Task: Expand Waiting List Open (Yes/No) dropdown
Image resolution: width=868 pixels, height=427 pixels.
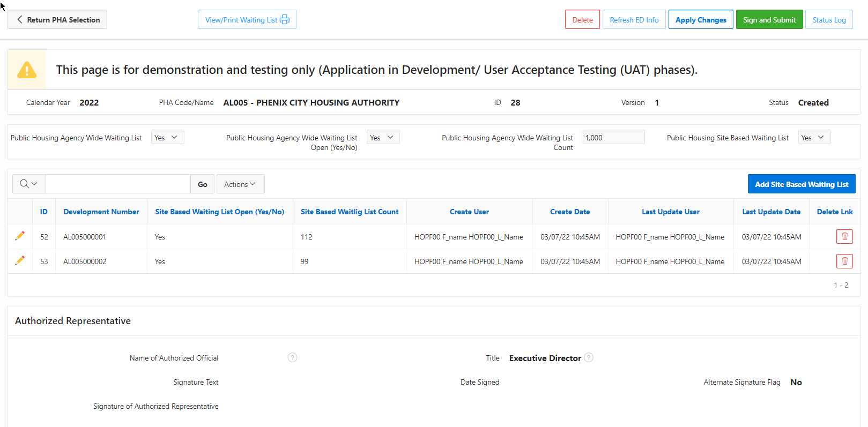Action: click(x=383, y=138)
